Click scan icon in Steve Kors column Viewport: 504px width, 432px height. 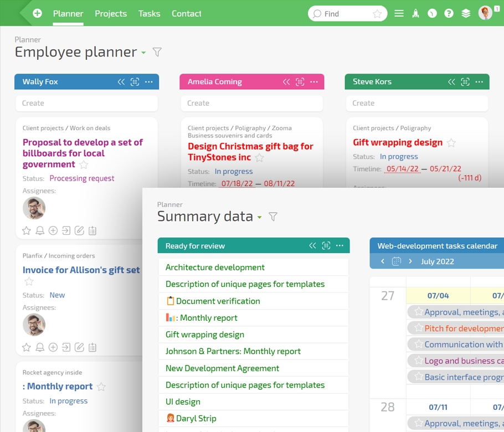point(465,82)
